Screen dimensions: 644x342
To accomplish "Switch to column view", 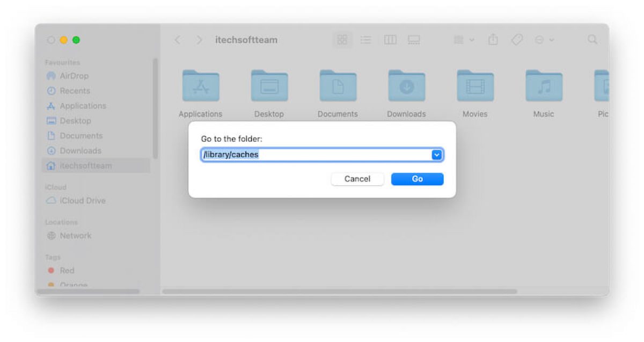I will tap(390, 39).
